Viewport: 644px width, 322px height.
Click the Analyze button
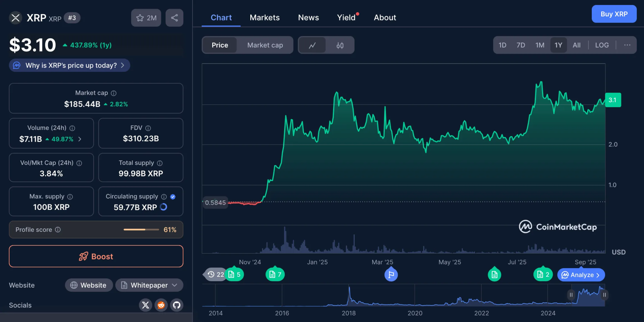(581, 275)
